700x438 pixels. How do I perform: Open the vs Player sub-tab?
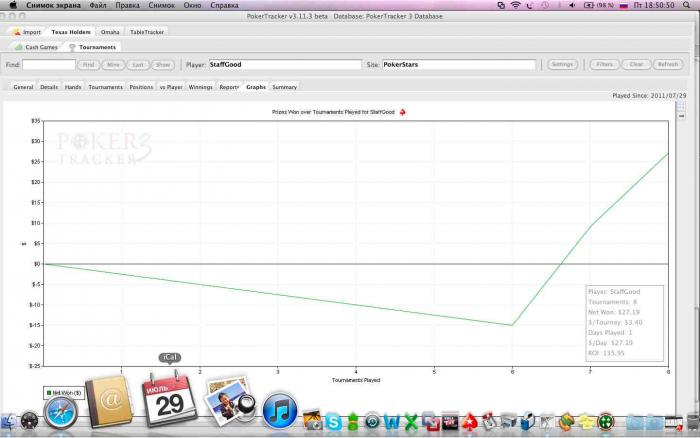pos(171,87)
